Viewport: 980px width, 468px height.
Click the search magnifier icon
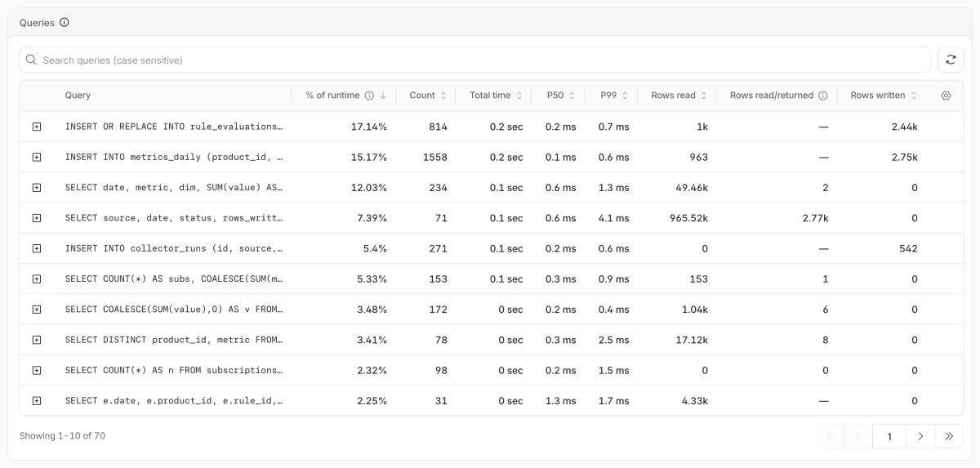pyautogui.click(x=31, y=60)
